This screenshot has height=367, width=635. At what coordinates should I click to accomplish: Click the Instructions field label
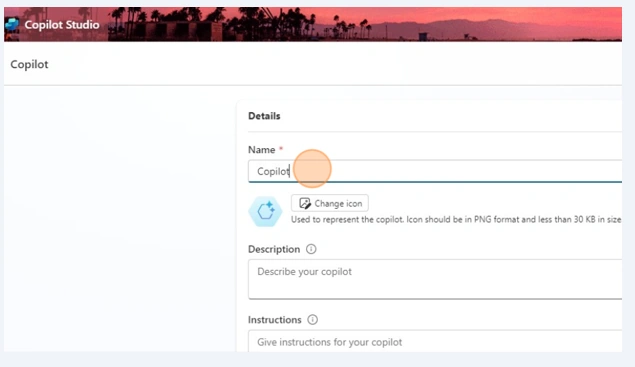(275, 320)
